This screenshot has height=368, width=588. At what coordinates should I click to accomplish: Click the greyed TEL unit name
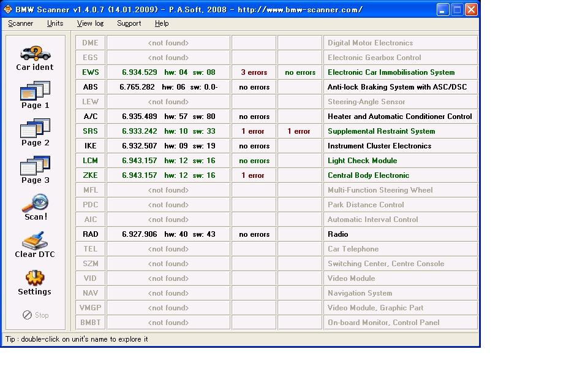click(91, 249)
